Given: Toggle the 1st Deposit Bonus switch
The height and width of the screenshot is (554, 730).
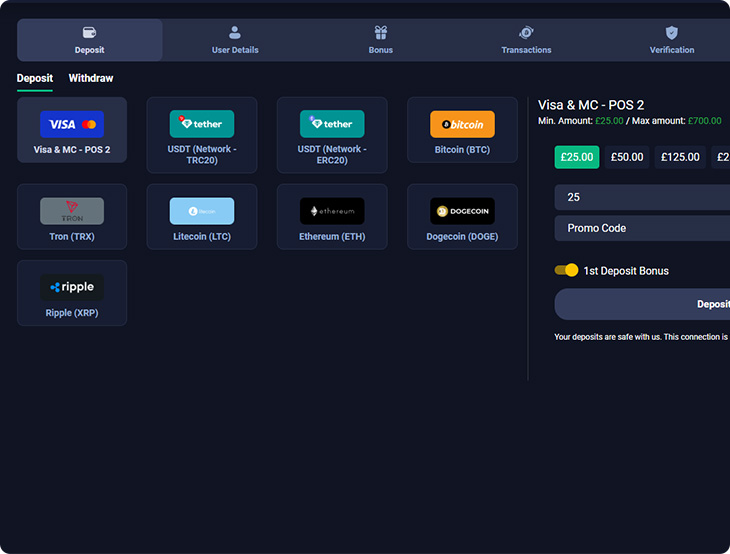Looking at the screenshot, I should click(x=566, y=270).
